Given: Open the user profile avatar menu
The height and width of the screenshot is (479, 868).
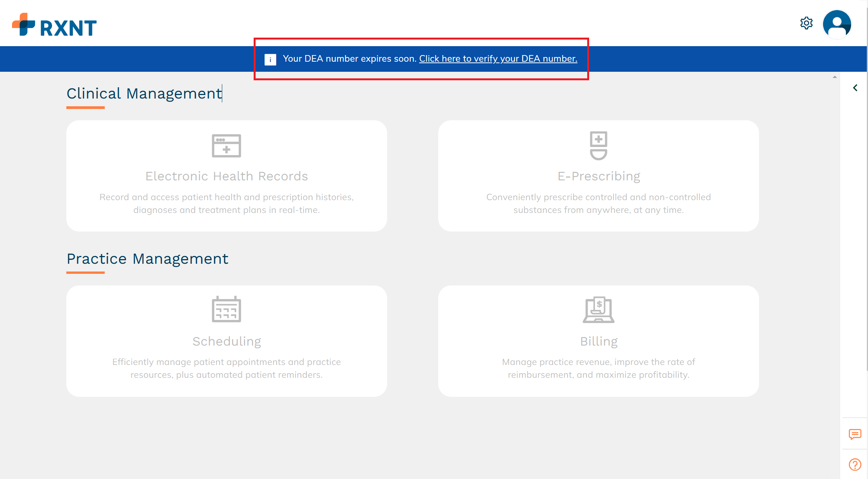Looking at the screenshot, I should click(x=837, y=24).
